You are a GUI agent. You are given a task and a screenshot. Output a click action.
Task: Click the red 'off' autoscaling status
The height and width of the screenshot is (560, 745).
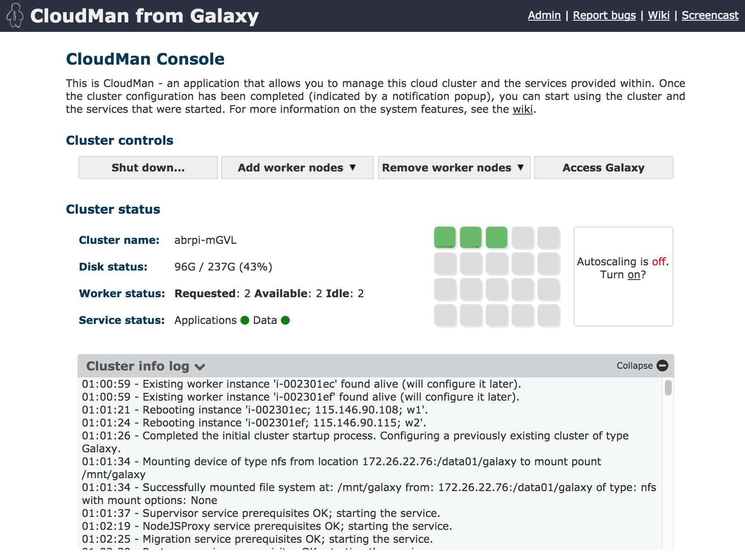659,261
